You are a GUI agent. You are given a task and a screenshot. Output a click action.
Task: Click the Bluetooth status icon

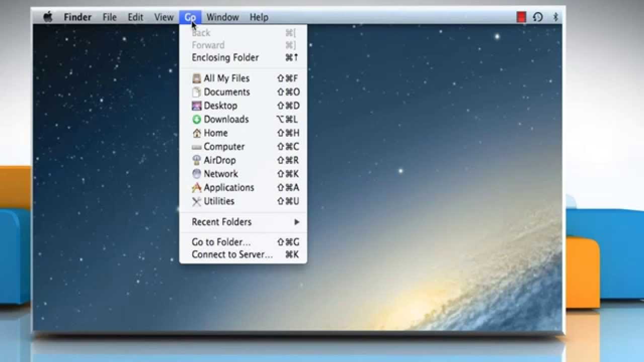556,17
